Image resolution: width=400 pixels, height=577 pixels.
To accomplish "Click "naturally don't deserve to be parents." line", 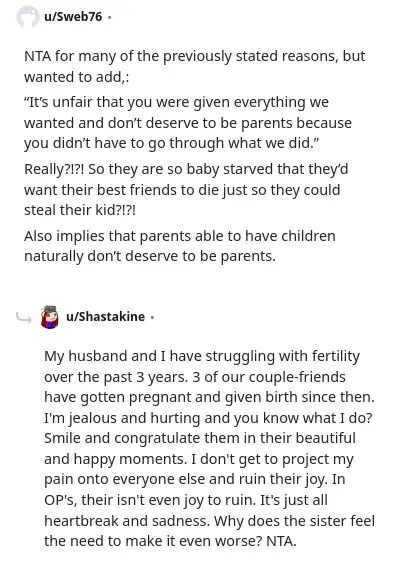I will [150, 256].
